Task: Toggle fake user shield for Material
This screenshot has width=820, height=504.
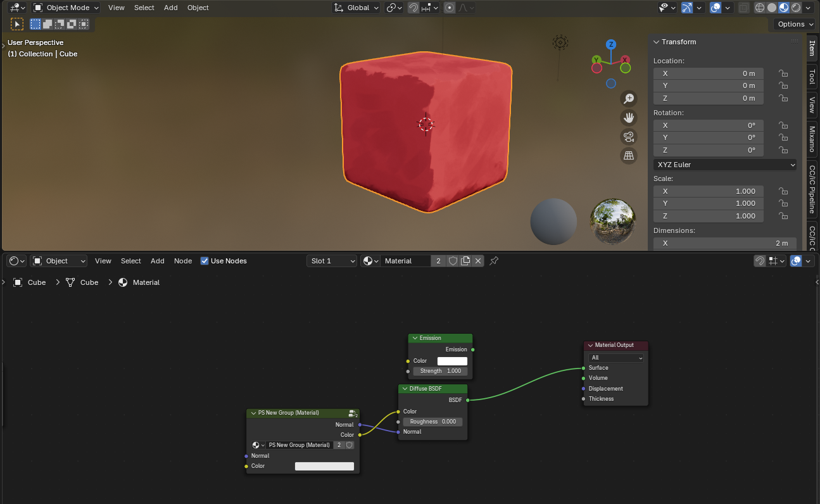Action: [x=453, y=261]
